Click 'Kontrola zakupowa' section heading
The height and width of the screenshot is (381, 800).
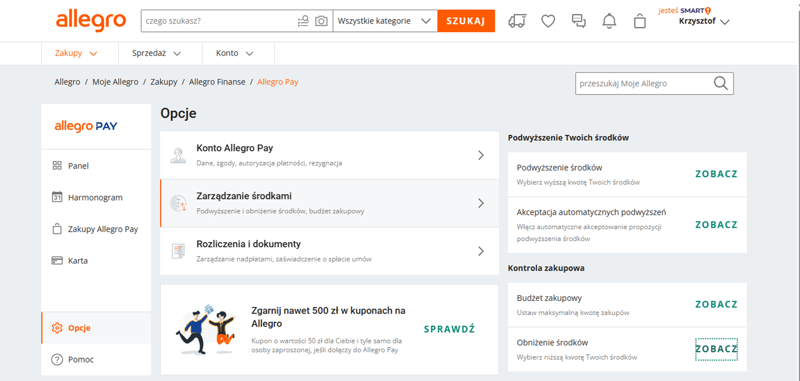546,268
